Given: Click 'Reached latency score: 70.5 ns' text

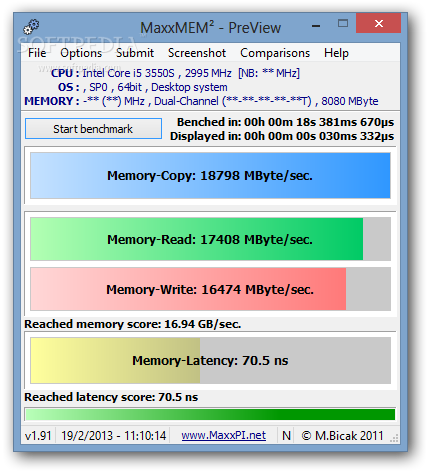Looking at the screenshot, I should (x=111, y=397).
